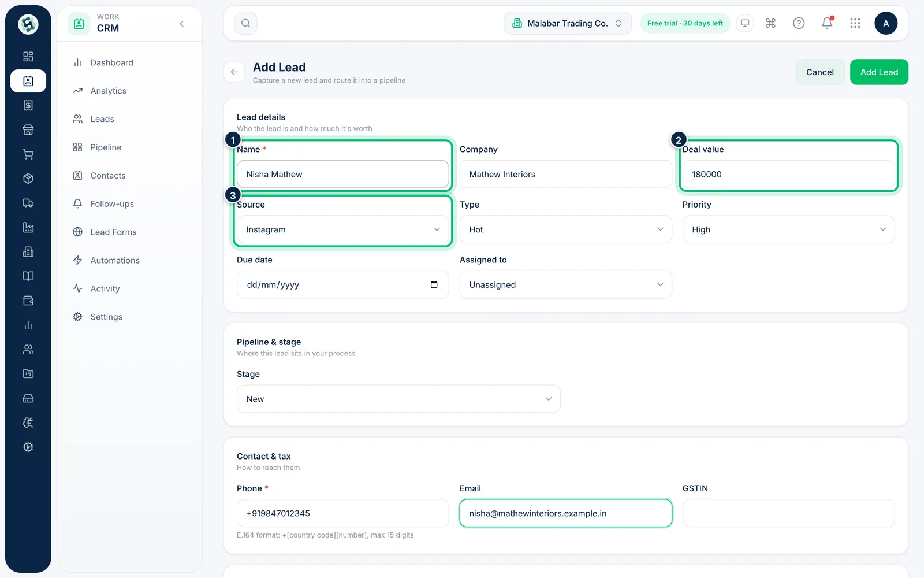Click the monitor display icon in header

tap(745, 23)
